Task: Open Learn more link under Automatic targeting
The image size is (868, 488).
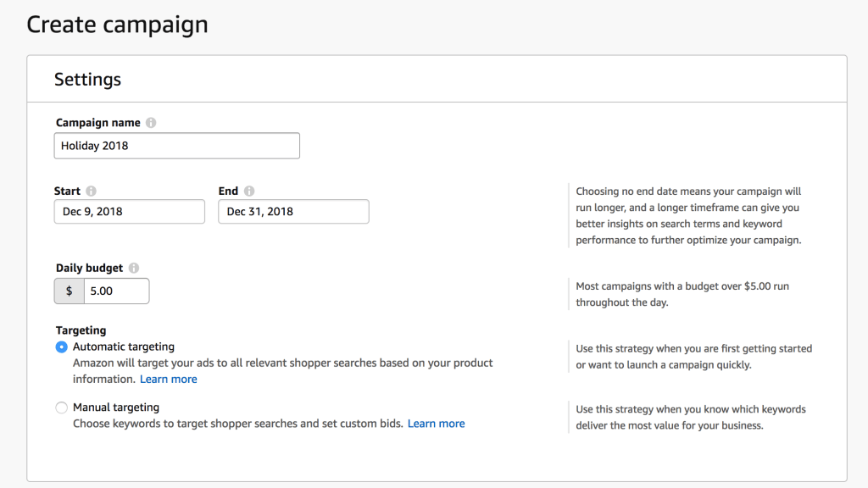Action: point(169,380)
